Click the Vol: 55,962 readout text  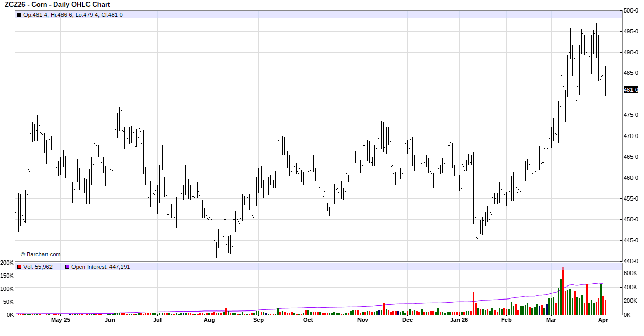pos(38,267)
